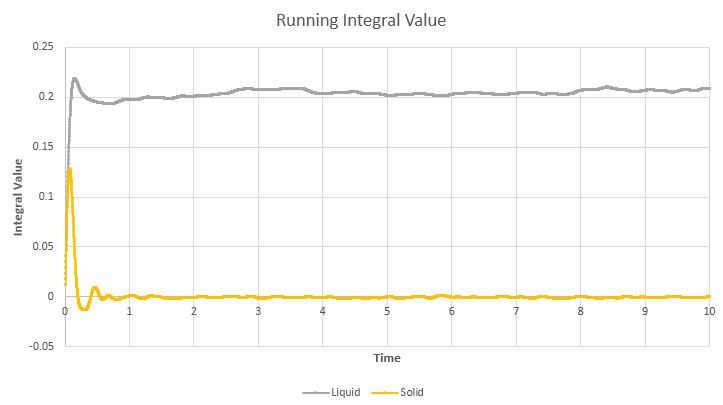This screenshot has height=405, width=723.
Task: Click the "Liquid" legend entry text
Action: pos(346,392)
